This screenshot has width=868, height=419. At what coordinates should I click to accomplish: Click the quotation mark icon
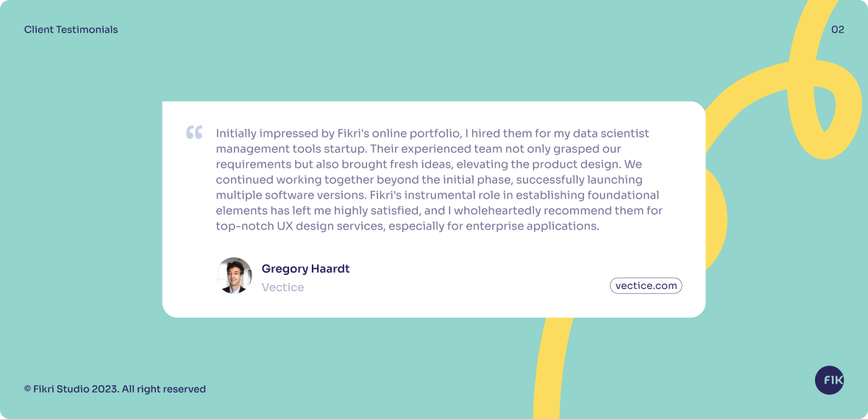(x=194, y=133)
